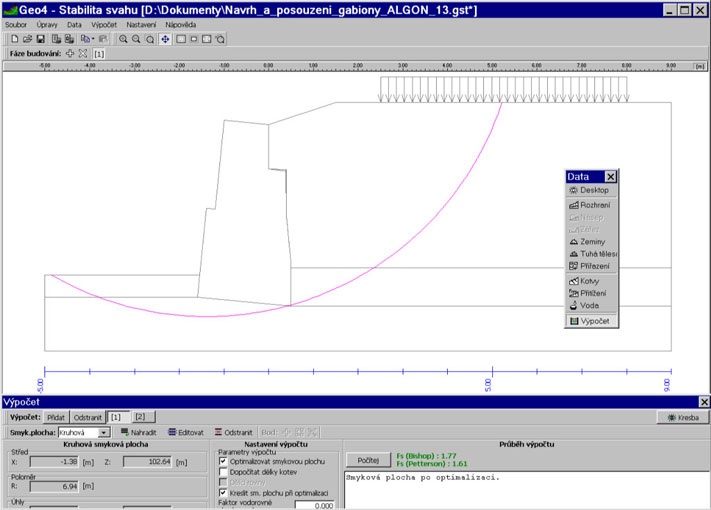Open the Soubor menu
The height and width of the screenshot is (510, 711).
pos(16,24)
